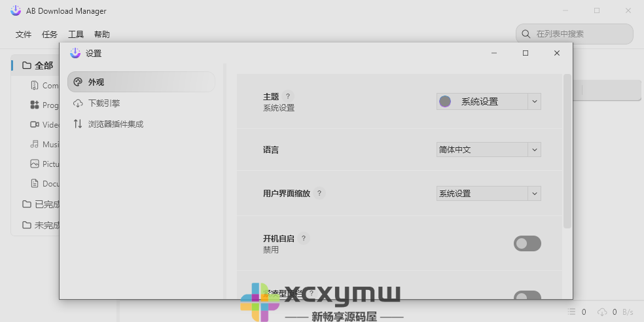Toggle the 开机自启 autostart switch
Screen dimensions: 644x322
528,243
